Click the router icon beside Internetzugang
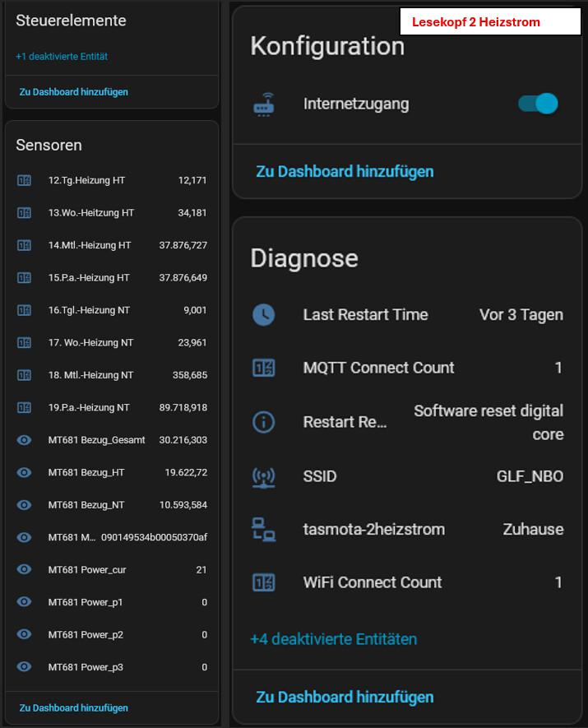 263,104
